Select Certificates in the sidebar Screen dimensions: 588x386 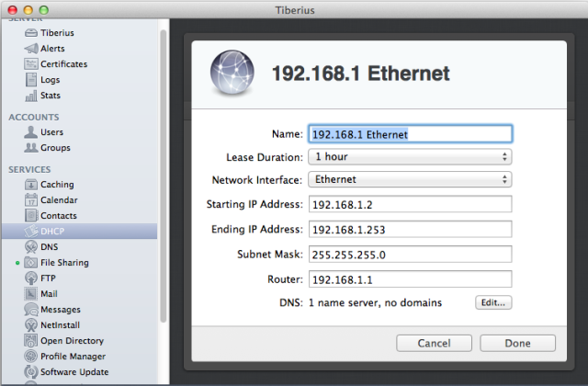63,64
